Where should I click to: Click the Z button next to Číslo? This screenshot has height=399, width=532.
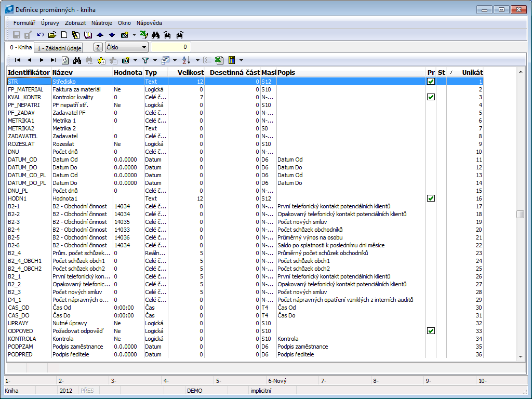98,47
